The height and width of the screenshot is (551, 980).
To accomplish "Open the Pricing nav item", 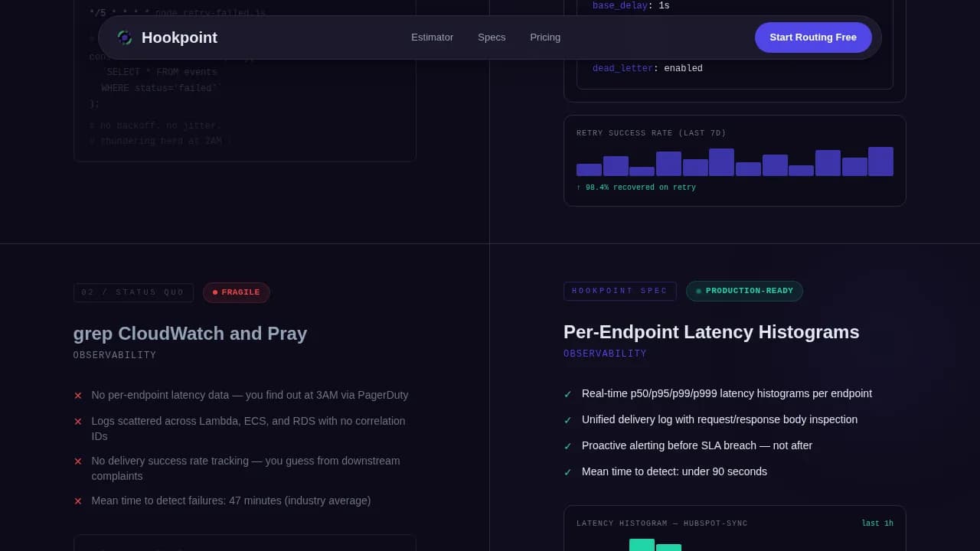I will point(545,37).
